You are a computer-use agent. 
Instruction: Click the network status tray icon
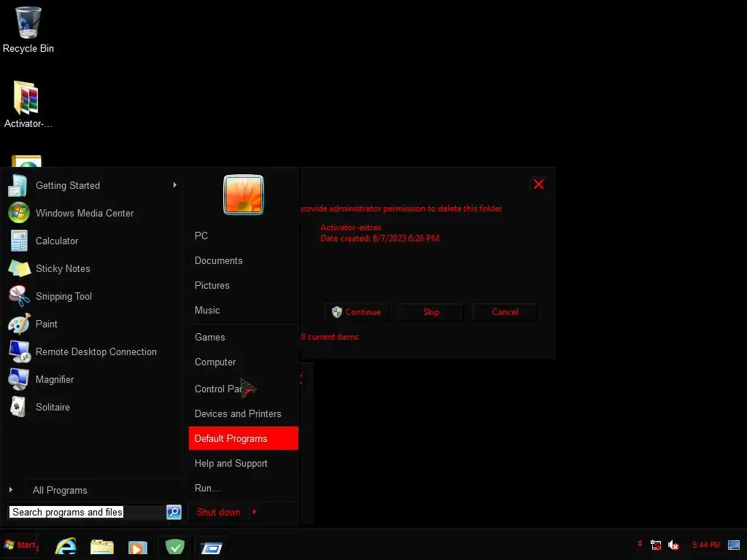click(656, 545)
